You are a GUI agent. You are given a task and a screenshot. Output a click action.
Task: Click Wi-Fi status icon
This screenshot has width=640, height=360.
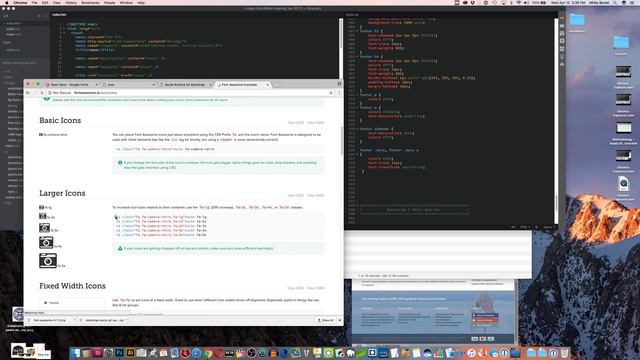519,2
